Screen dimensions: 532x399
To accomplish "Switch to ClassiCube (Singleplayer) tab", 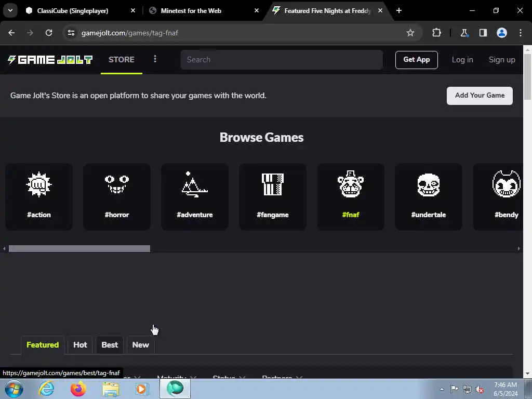I will tap(73, 11).
